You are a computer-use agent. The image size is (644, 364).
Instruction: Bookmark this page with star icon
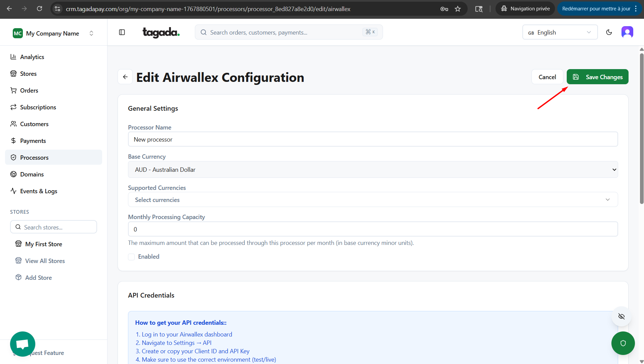458,9
